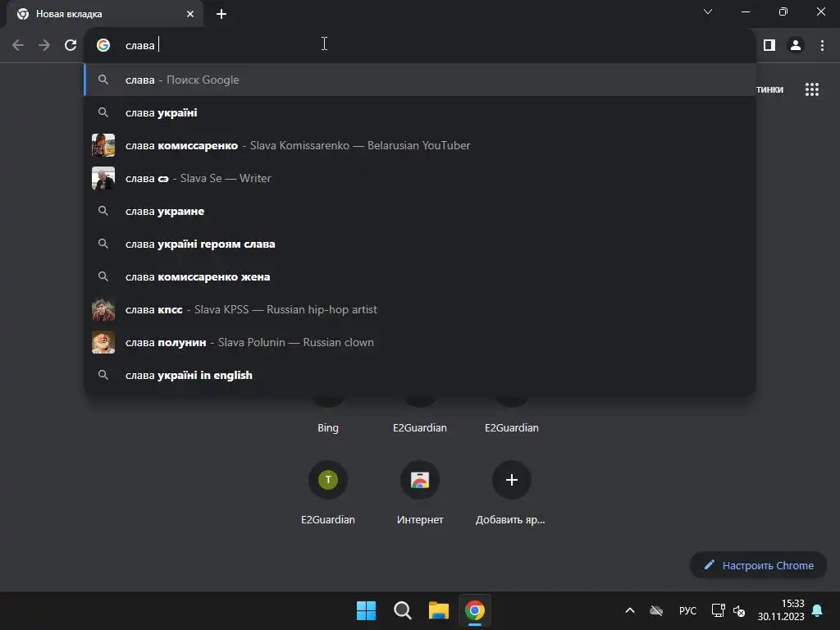This screenshot has width=840, height=630.
Task: Open the green T E2Guardian shortcut
Action: point(328,479)
